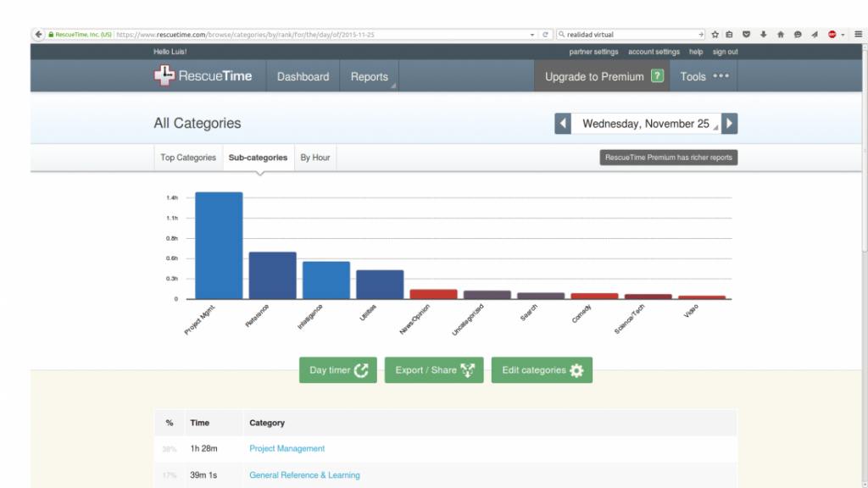Open partner settings link
Screen dimensions: 868x488
[x=593, y=52]
